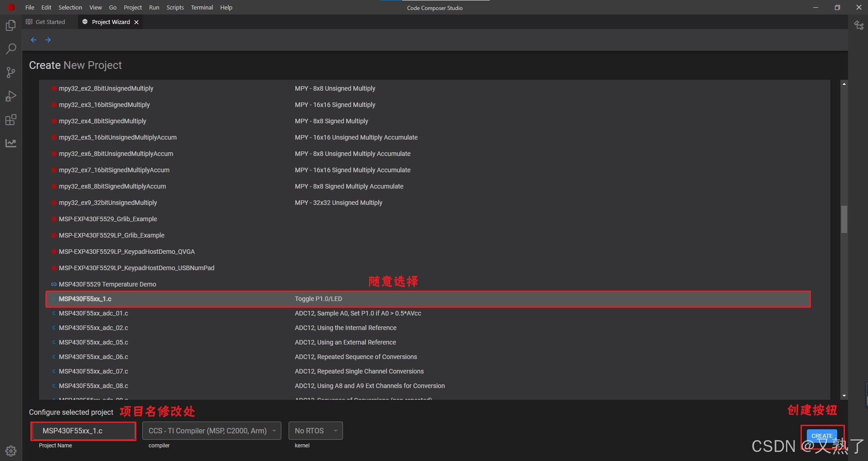The image size is (868, 461).
Task: Open the View menu
Action: pyautogui.click(x=96, y=7)
